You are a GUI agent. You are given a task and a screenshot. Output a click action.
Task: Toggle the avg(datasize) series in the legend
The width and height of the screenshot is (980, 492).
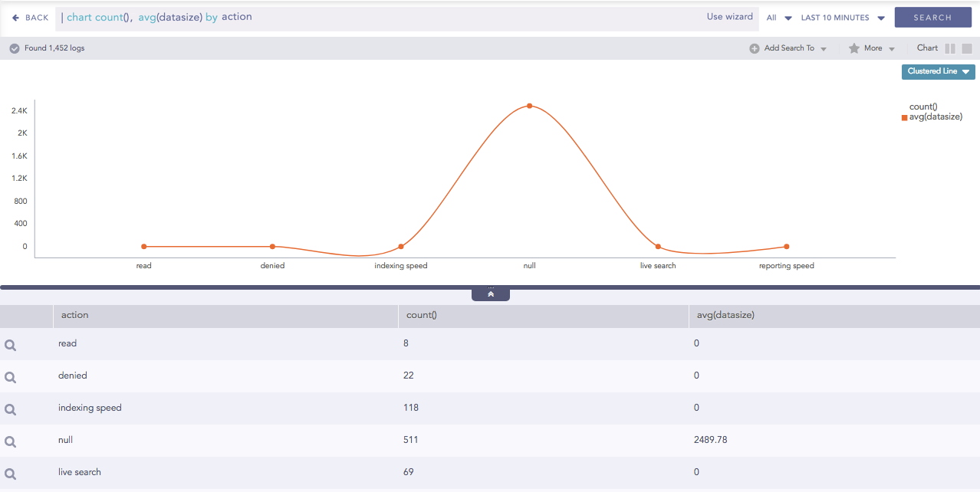(938, 116)
